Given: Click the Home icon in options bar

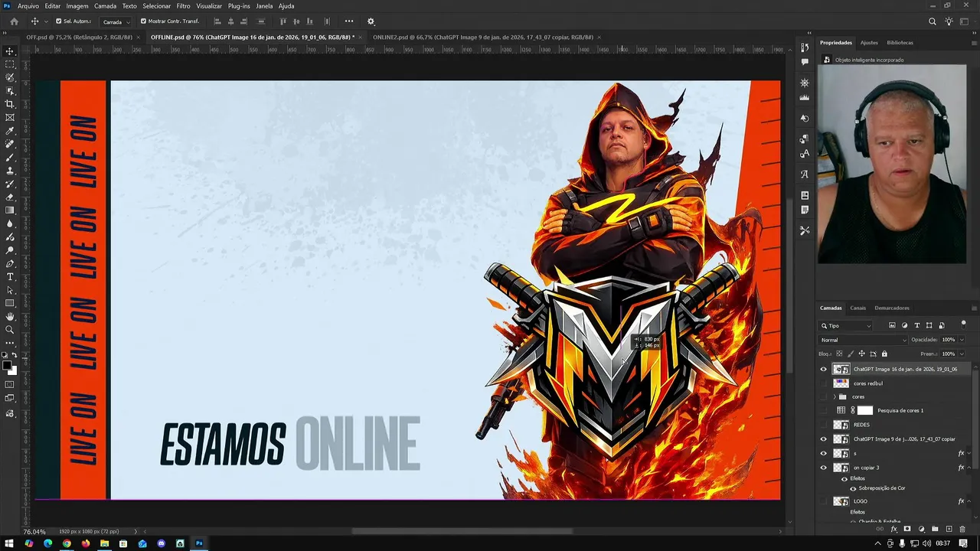Looking at the screenshot, I should coord(14,21).
